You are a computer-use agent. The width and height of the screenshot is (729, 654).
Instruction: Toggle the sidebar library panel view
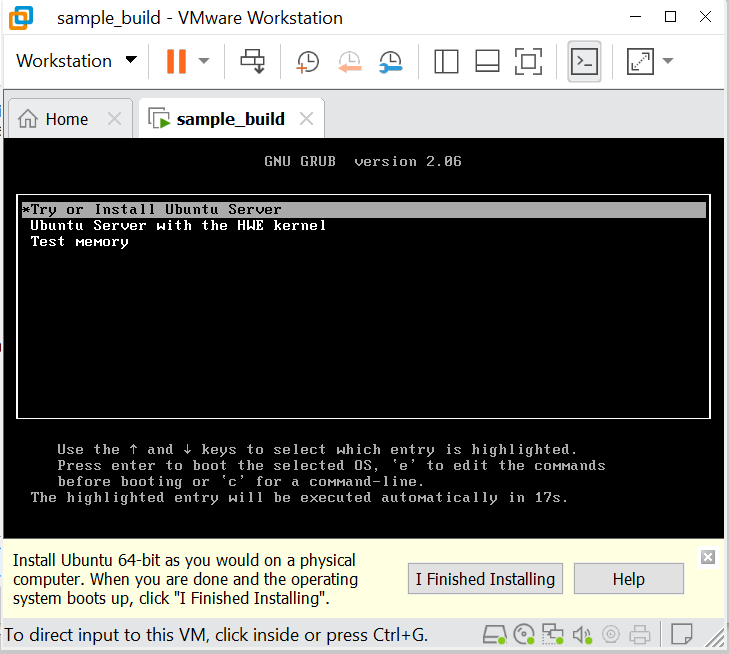click(446, 61)
